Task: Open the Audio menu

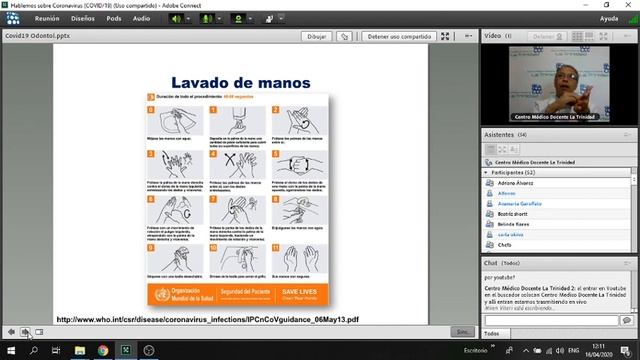Action: coord(141,19)
